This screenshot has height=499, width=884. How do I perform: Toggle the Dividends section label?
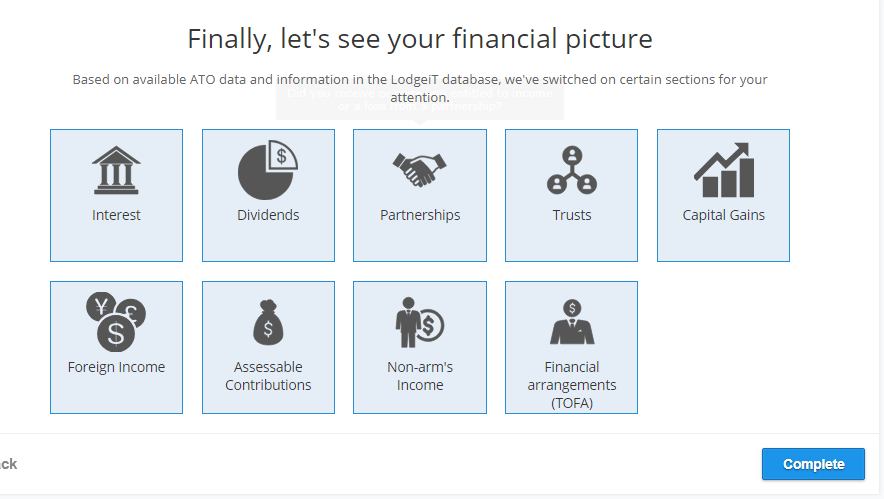point(268,215)
